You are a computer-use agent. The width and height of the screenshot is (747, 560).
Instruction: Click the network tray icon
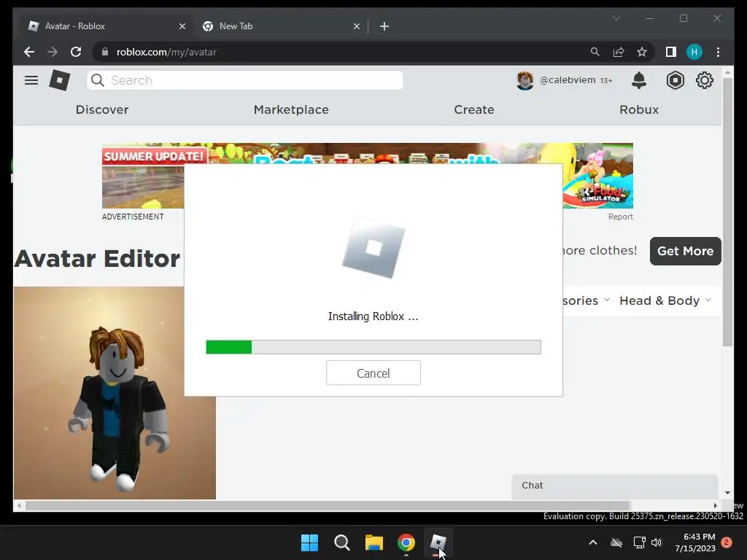(639, 542)
